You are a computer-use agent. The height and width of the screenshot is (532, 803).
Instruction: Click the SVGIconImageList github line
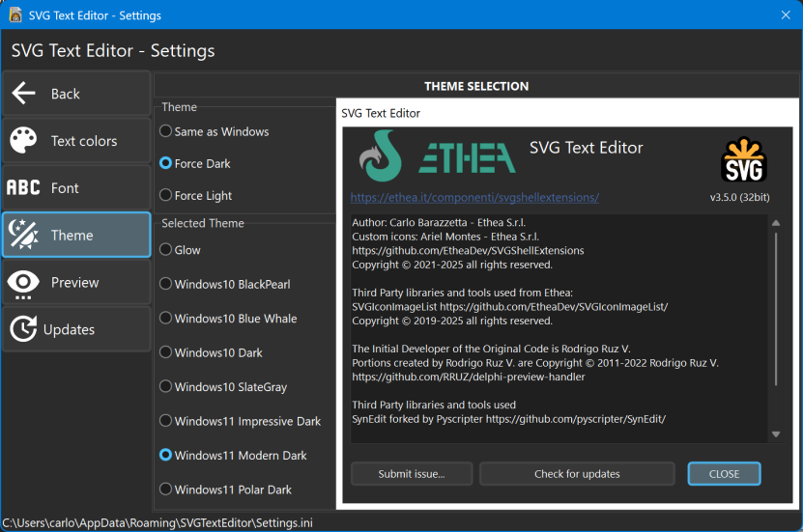click(509, 307)
